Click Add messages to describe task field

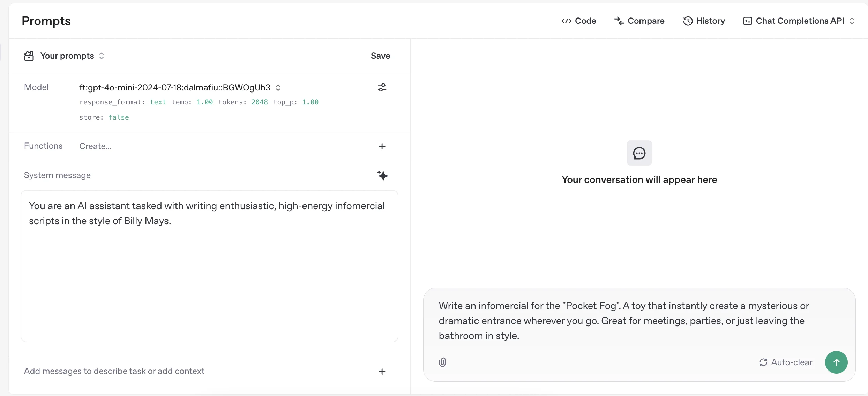coord(114,371)
